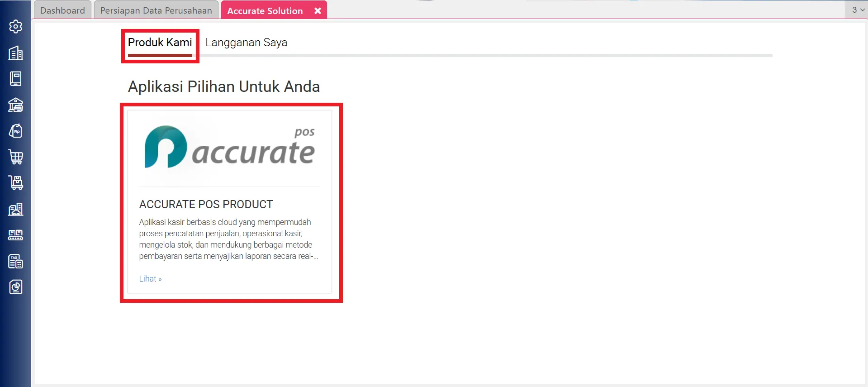868x387 pixels.
Task: Click the ACCURATE POS PRODUCT title
Action: pos(206,205)
